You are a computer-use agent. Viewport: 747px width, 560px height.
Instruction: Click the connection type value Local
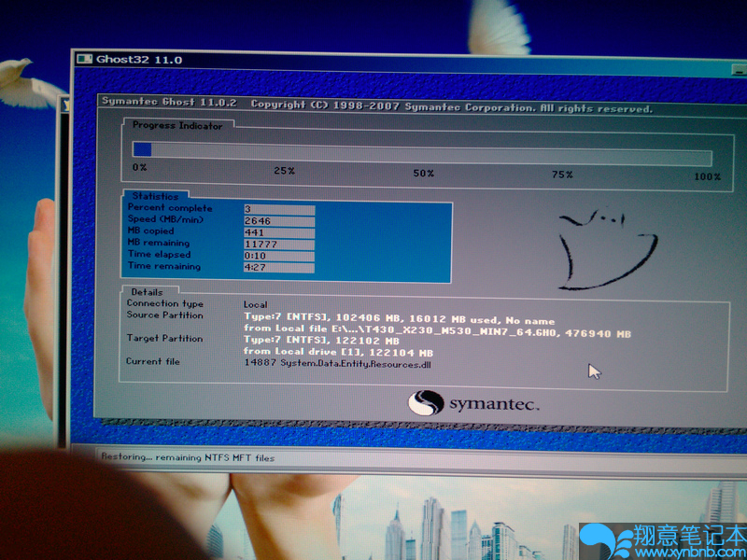(x=255, y=304)
